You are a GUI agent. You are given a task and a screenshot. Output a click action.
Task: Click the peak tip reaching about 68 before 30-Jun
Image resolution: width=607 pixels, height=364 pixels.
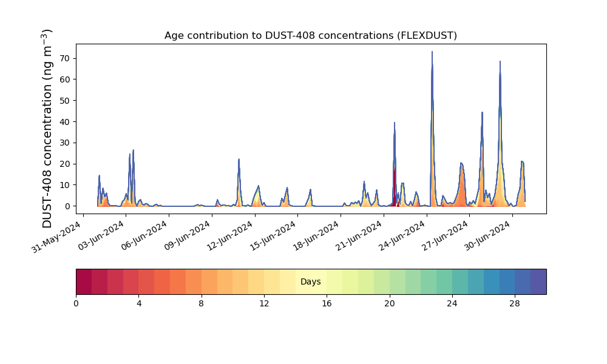point(500,61)
